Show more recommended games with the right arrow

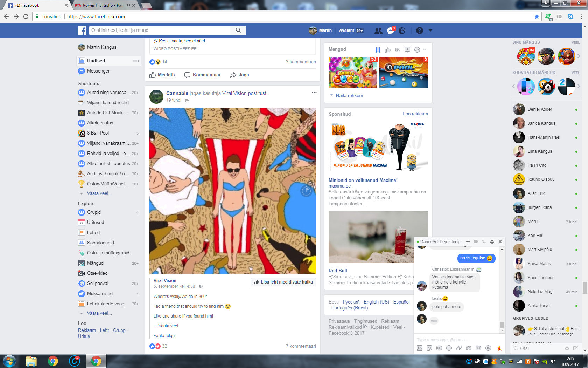579,86
